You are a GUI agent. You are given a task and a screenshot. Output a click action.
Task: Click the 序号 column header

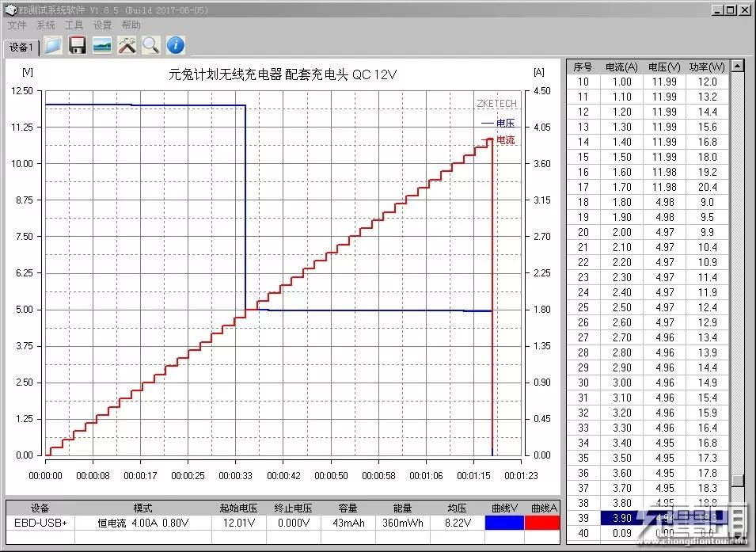coord(583,67)
